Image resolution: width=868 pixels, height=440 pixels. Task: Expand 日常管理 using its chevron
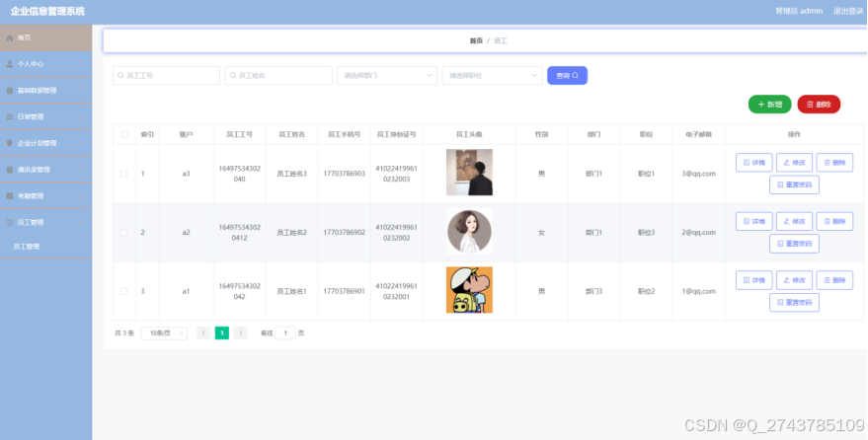point(80,117)
